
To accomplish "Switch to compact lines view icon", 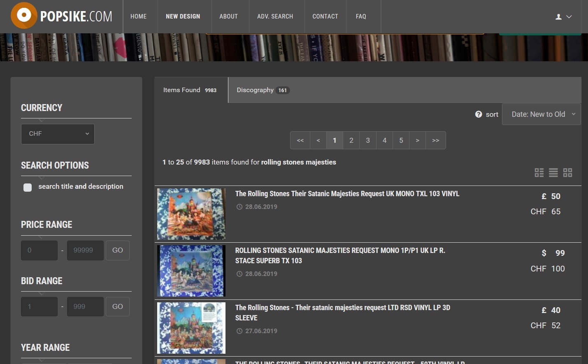I will 553,173.
